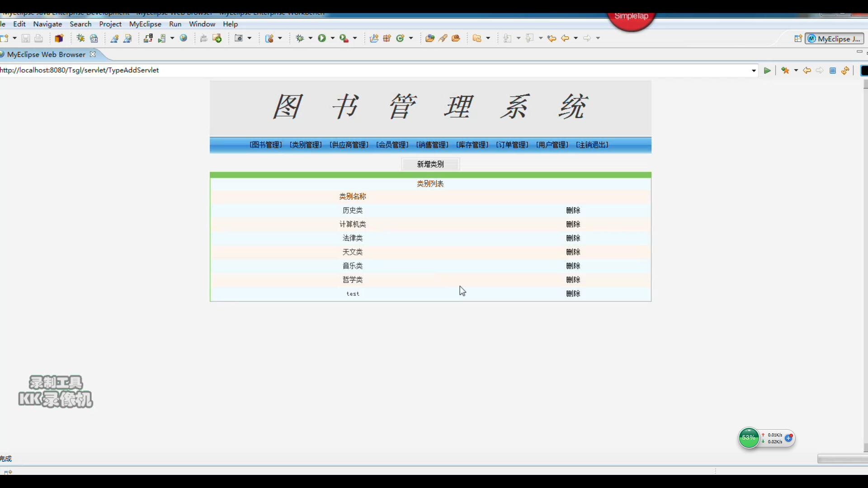868x488 pixels.
Task: Open the Run button dropdown arrow
Action: pyautogui.click(x=333, y=38)
